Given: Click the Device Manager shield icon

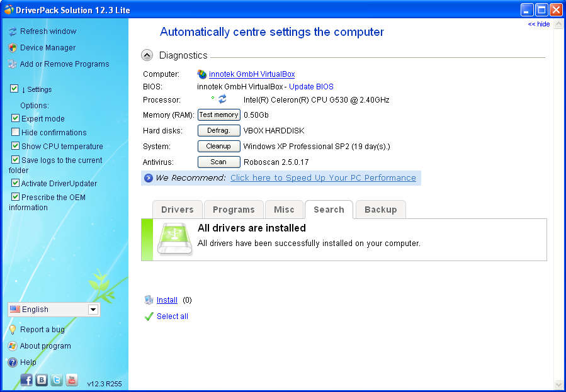Looking at the screenshot, I should [13, 48].
